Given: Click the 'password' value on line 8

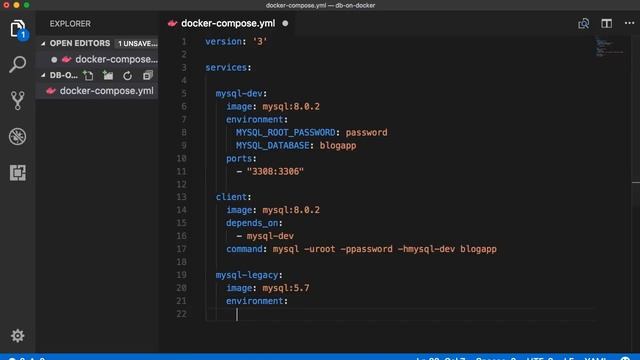Looking at the screenshot, I should (x=367, y=133).
